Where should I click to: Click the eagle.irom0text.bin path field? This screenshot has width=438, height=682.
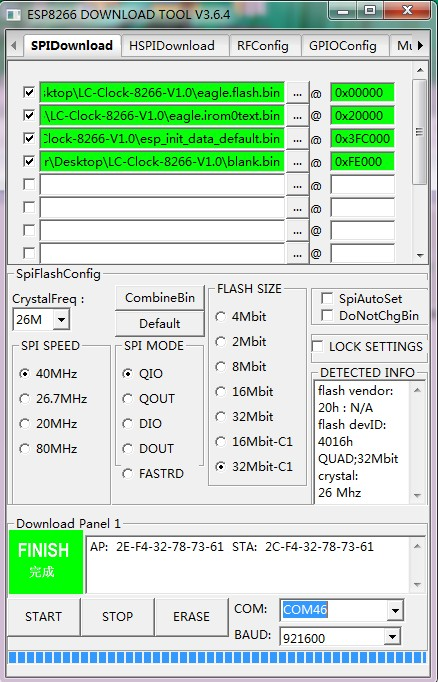point(162,116)
